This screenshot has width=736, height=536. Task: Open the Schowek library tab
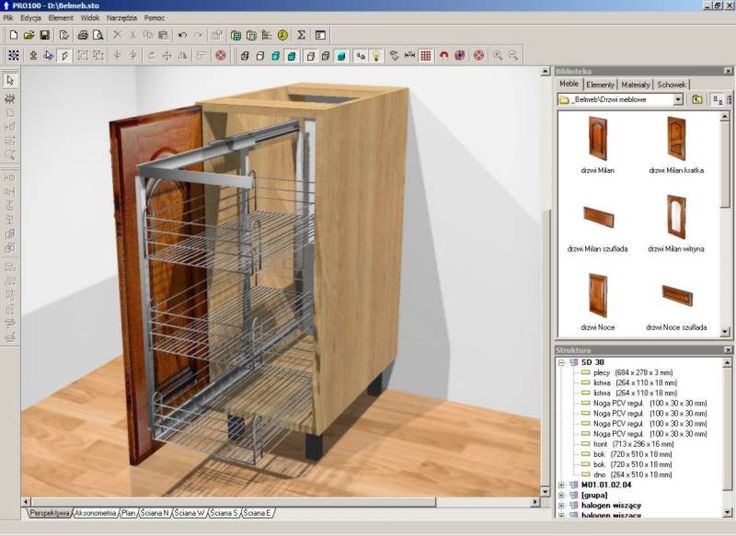[x=671, y=84]
